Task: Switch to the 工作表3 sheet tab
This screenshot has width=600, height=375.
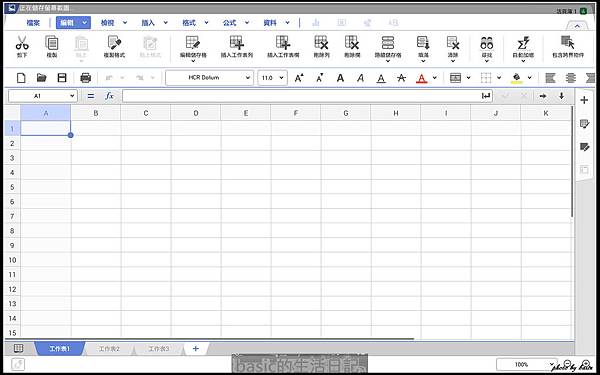Action: coord(159,349)
